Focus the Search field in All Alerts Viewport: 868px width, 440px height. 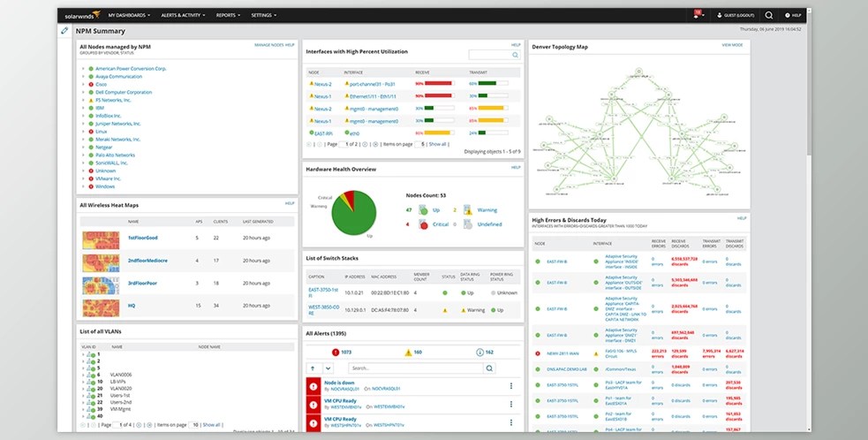(x=415, y=368)
